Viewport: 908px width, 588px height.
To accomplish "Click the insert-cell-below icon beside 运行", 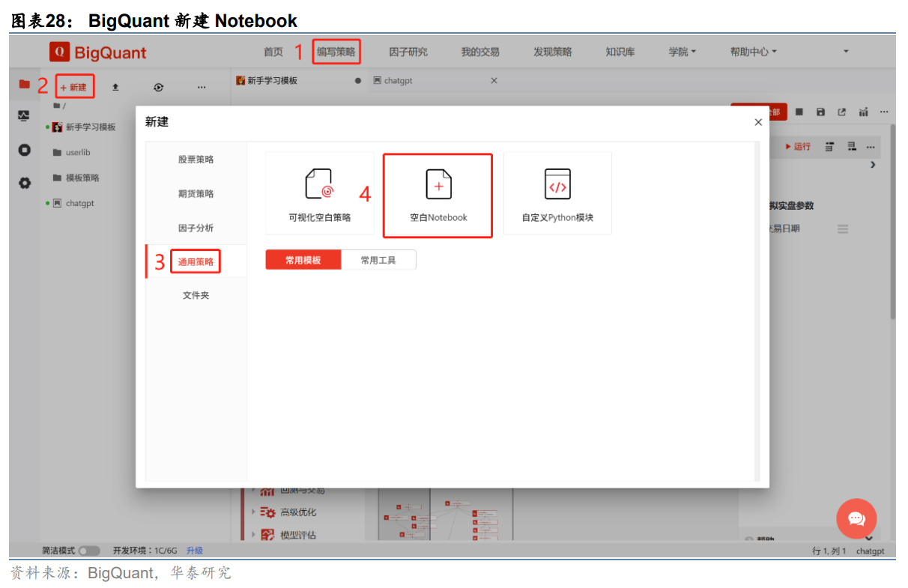I will (852, 146).
